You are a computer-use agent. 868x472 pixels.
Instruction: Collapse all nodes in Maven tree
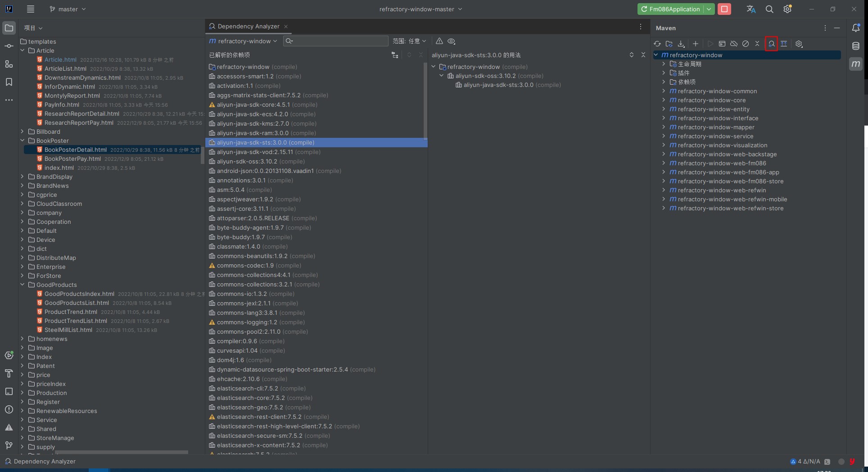(757, 44)
